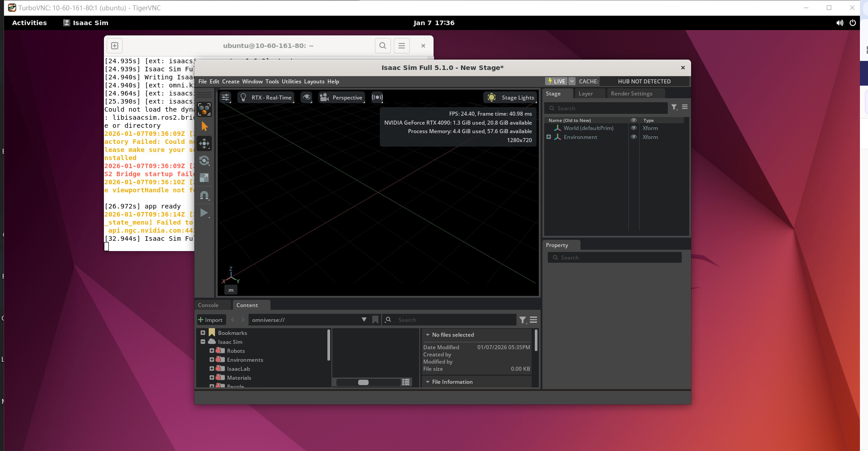The image size is (868, 451).
Task: Click the snap magnet icon
Action: [x=204, y=195]
